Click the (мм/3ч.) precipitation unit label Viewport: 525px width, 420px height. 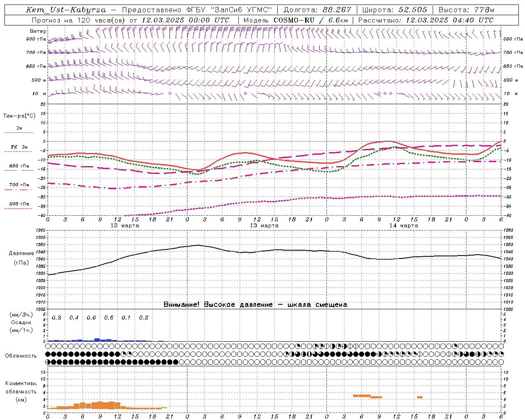21,315
